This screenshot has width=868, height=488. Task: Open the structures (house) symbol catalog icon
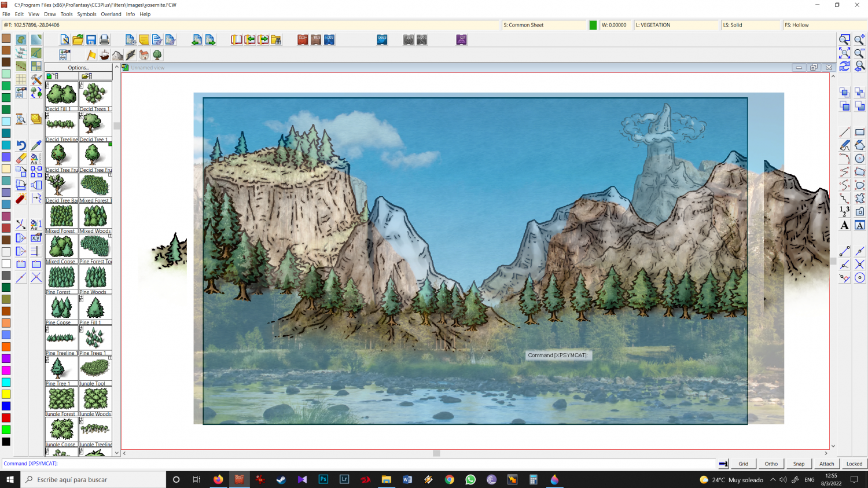pos(144,55)
